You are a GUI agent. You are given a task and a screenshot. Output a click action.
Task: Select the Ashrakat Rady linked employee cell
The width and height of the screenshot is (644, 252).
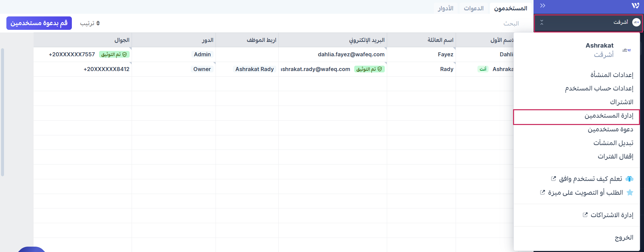coord(254,69)
